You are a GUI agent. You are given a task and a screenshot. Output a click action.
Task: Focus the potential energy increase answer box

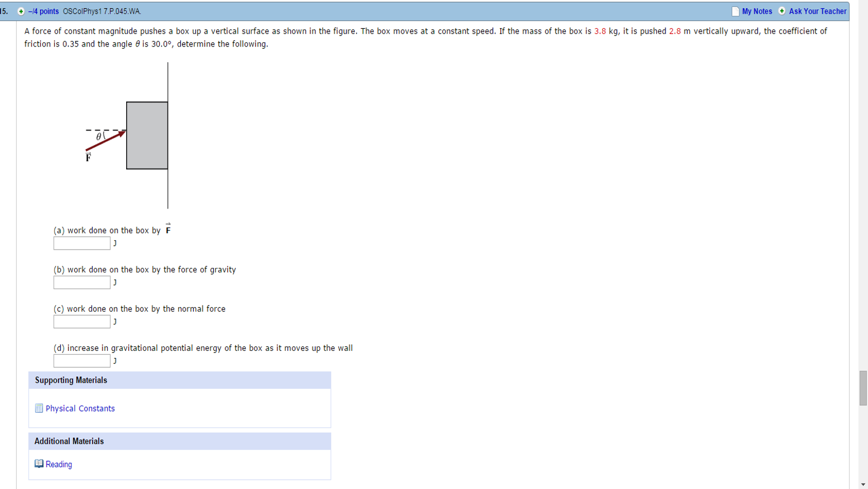click(82, 361)
